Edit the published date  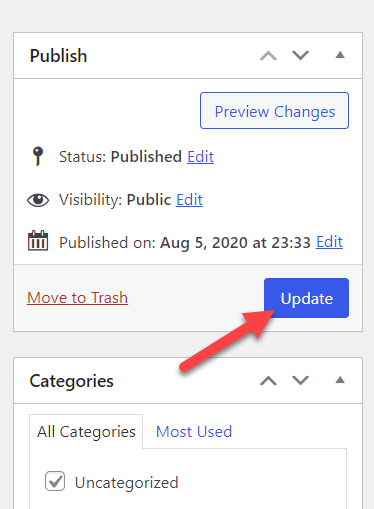tap(329, 242)
